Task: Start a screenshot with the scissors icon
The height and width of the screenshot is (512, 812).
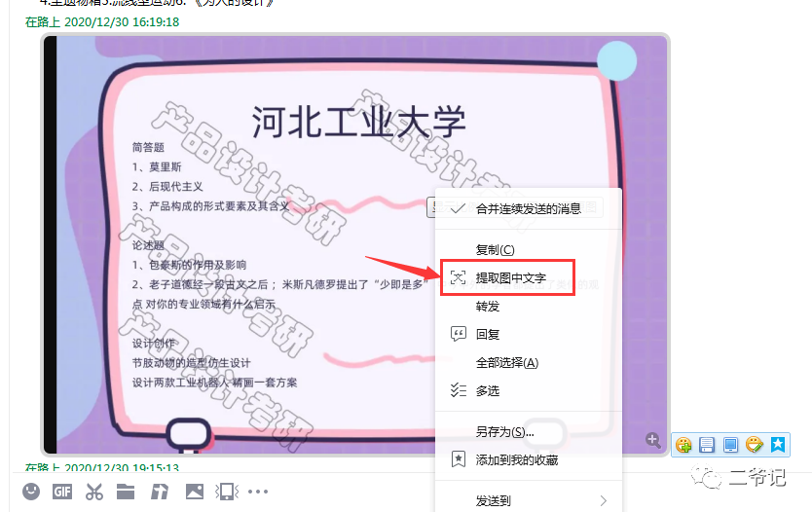Action: tap(94, 492)
